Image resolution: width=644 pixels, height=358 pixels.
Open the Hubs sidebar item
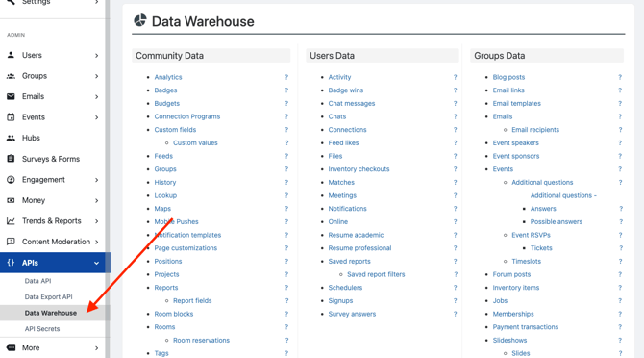[x=31, y=138]
